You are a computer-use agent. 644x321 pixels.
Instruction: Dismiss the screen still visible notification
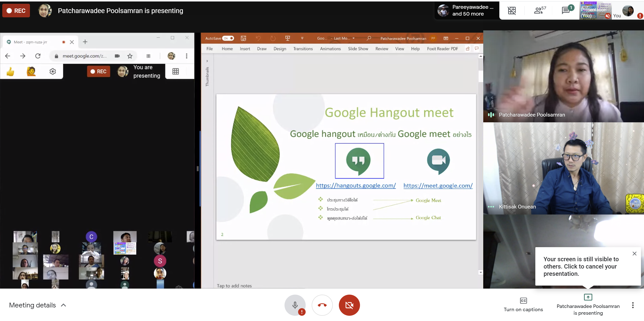[x=634, y=254]
